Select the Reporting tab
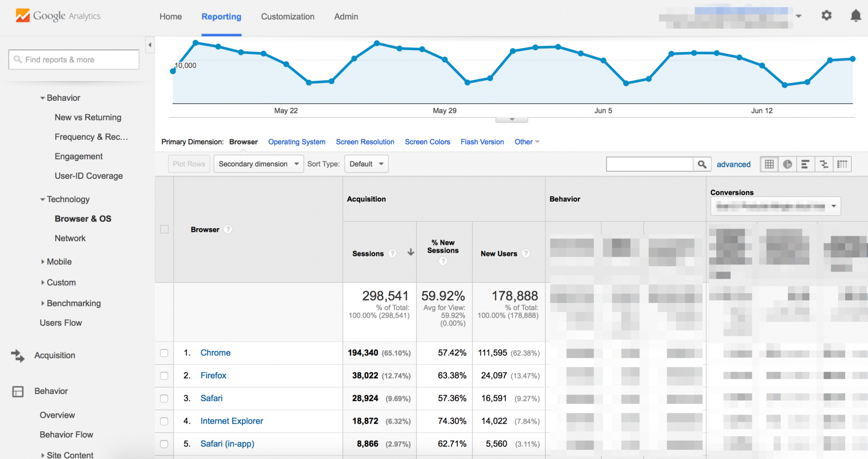This screenshot has height=459, width=868. [221, 17]
